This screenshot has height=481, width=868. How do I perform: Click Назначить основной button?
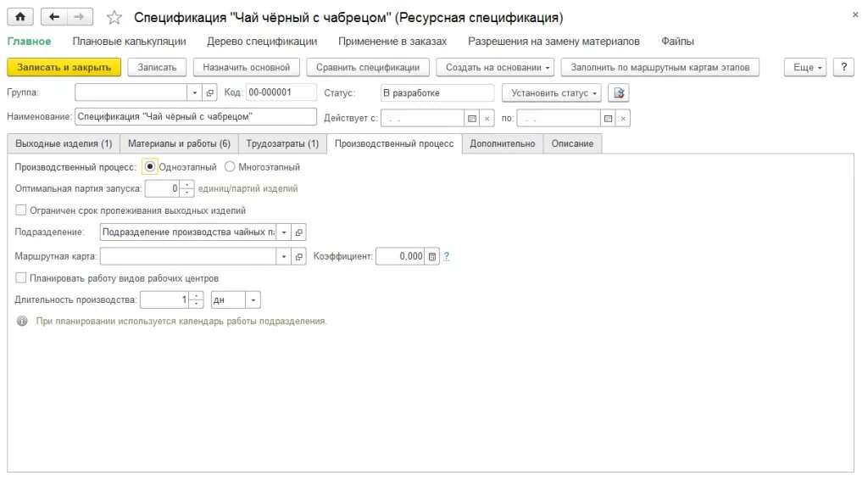247,67
